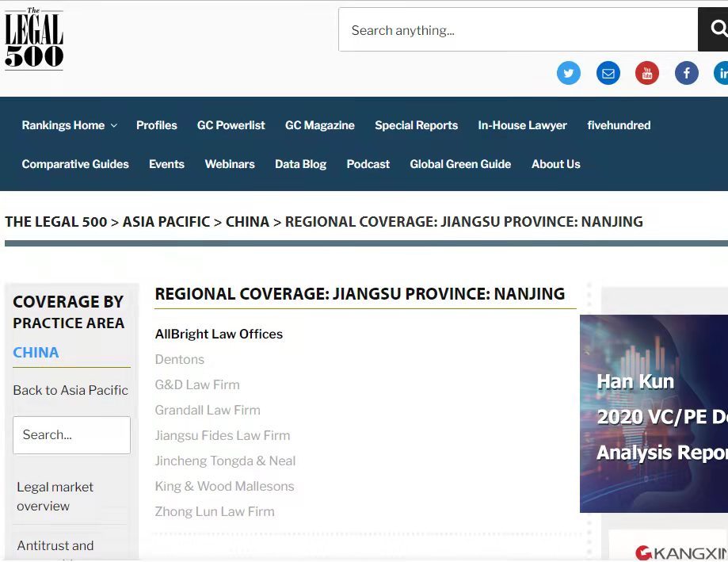Open Jiangsu Fides Law Firm listing
The height and width of the screenshot is (562, 728).
pos(223,435)
